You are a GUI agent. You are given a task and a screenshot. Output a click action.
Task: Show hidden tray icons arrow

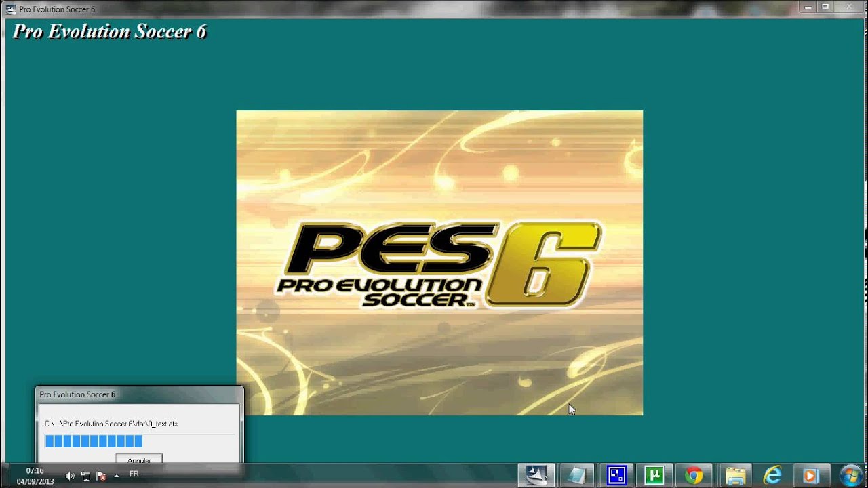117,476
